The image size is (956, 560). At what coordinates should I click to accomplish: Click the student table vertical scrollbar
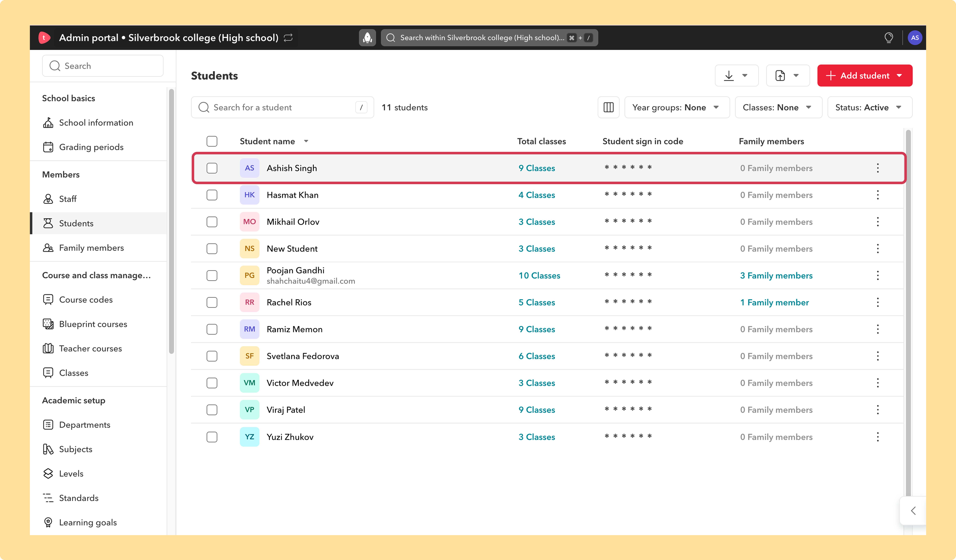pyautogui.click(x=908, y=313)
